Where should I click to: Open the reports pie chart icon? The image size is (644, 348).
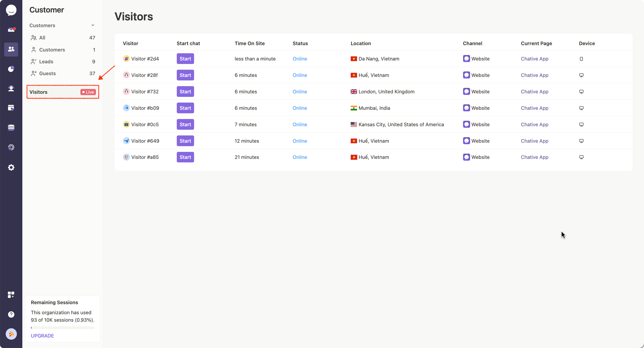tap(11, 69)
